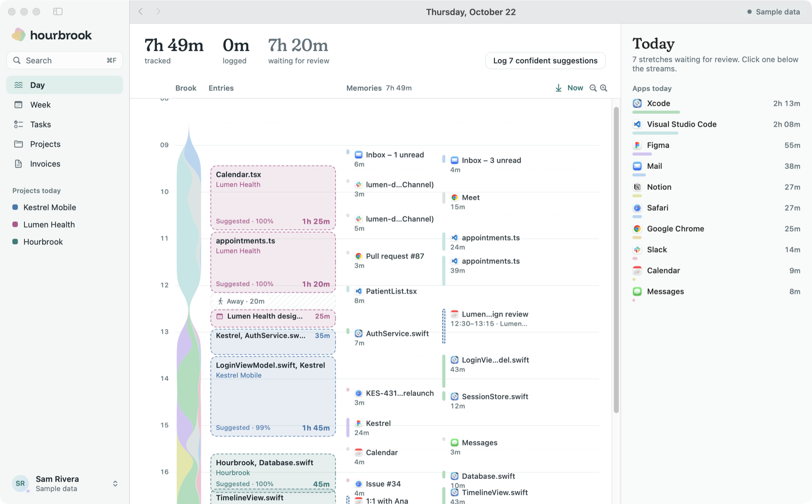Click the hourbrook logo icon
This screenshot has width=812, height=504.
(18, 35)
